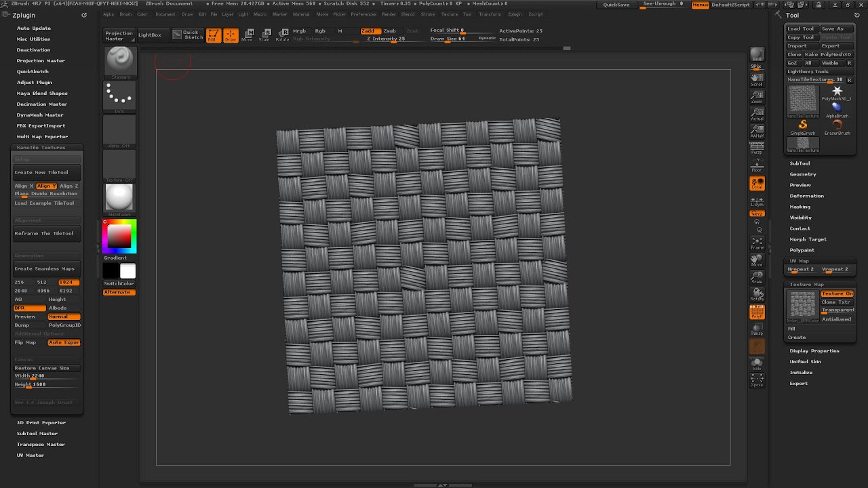The image size is (868, 488).
Task: Expand the Decimation Master plugin
Action: (x=42, y=104)
